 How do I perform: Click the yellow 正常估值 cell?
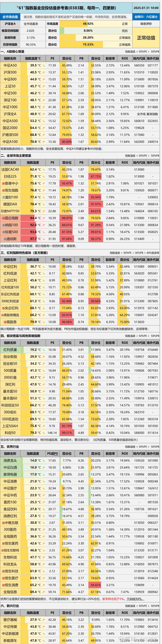coord(146,38)
